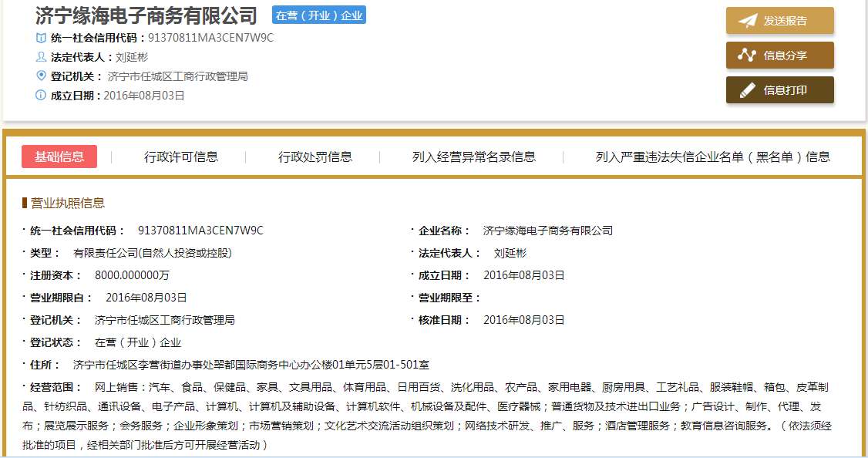Click the blue 在营（开业）企业 status badge
The height and width of the screenshot is (458, 868).
pyautogui.click(x=319, y=15)
